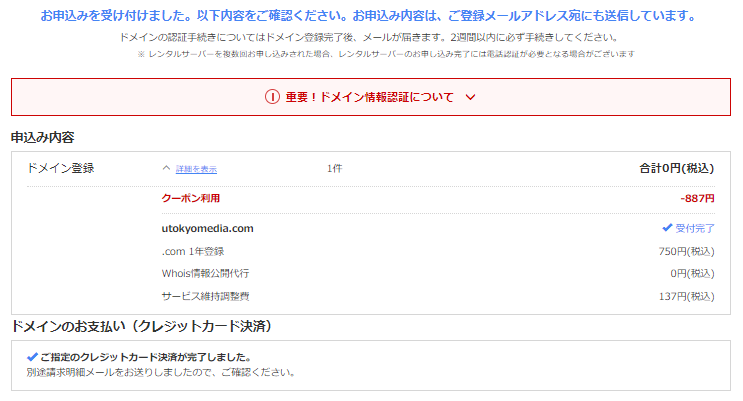Screen dimensions: 743x401
Task: Select the Whois情報公開代行 row label
Action: (x=205, y=273)
